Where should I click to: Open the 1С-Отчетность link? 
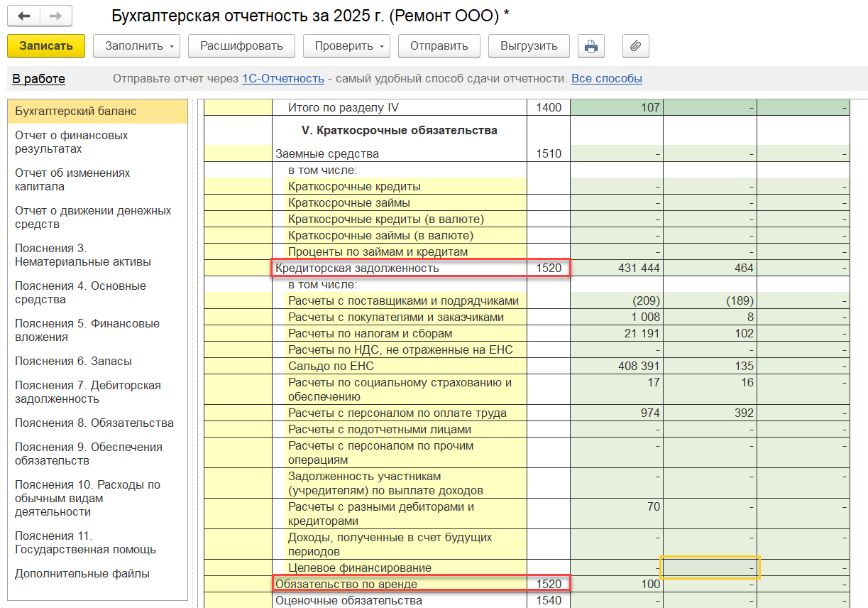(x=282, y=79)
